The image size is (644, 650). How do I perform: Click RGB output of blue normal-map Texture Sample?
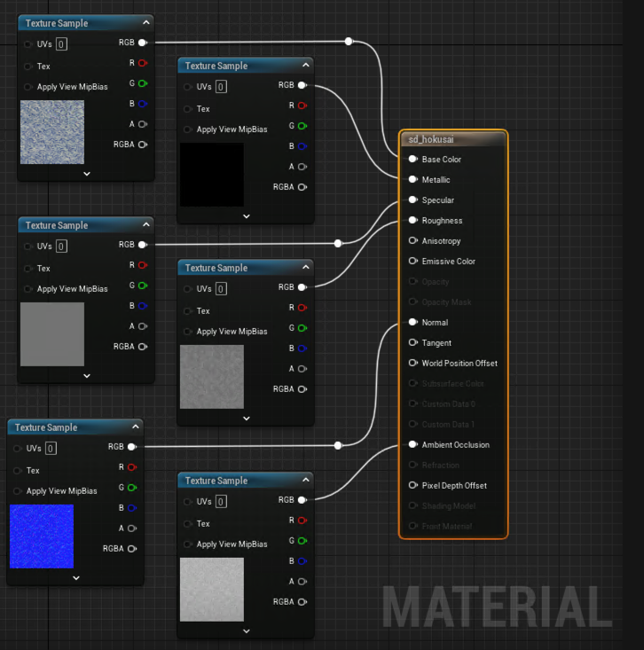[132, 446]
